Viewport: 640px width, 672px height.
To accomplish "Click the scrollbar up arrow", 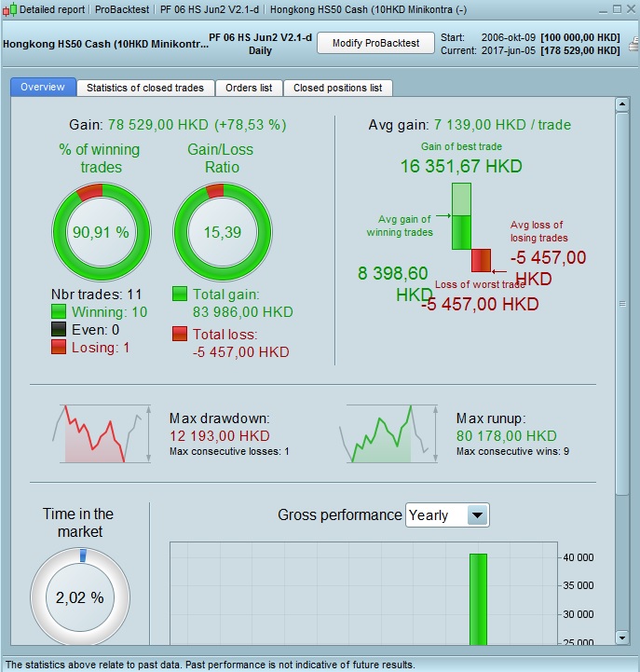I will tap(622, 104).
